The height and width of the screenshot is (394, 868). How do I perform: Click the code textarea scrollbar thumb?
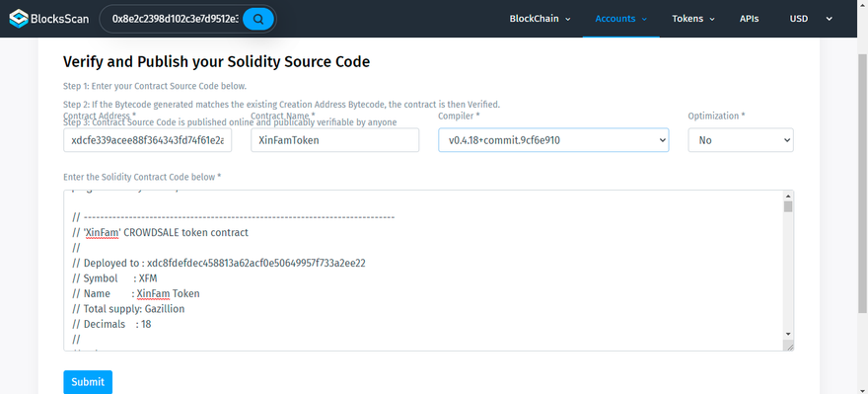point(788,206)
